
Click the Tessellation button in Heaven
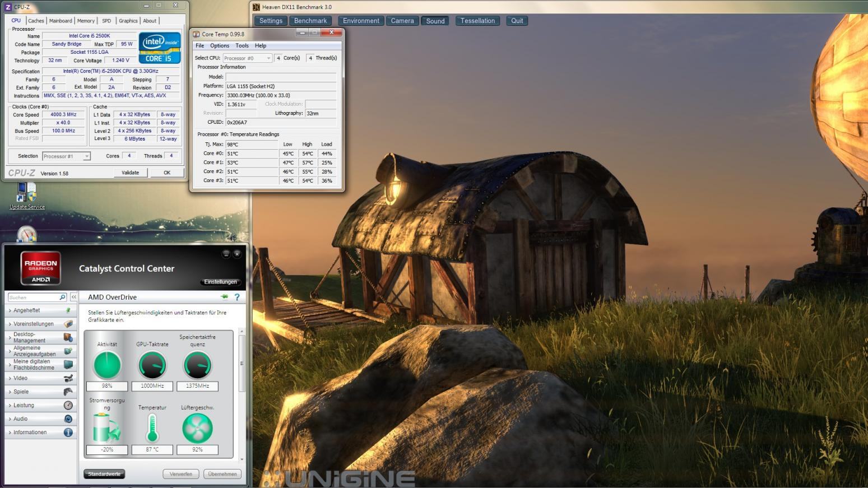[x=477, y=21]
